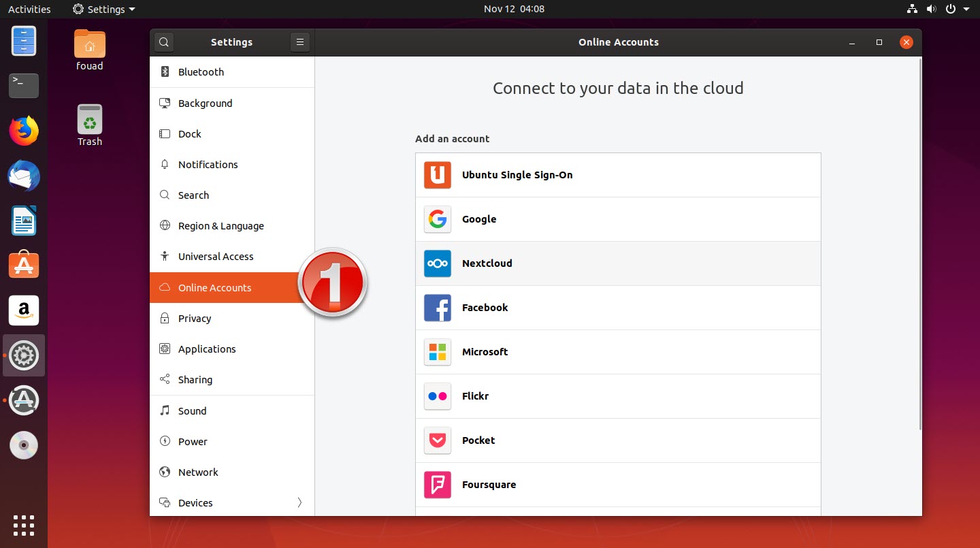Click the Sharing icon in sidebar
Screen dimensions: 980x548
point(164,380)
